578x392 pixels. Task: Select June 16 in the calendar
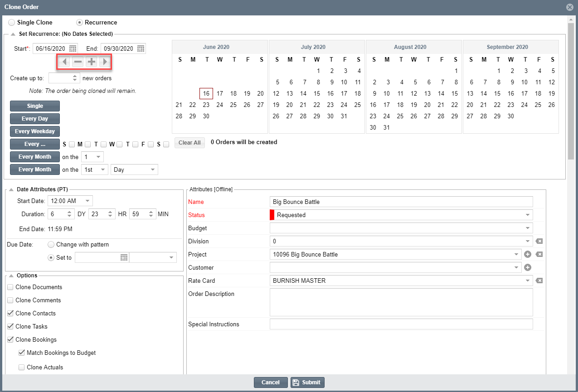click(206, 94)
